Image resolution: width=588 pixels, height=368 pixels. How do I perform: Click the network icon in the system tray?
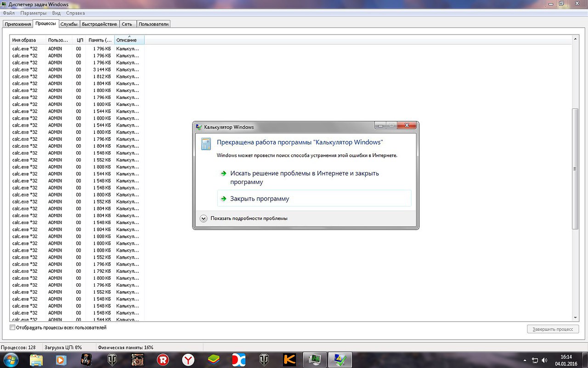click(x=535, y=360)
